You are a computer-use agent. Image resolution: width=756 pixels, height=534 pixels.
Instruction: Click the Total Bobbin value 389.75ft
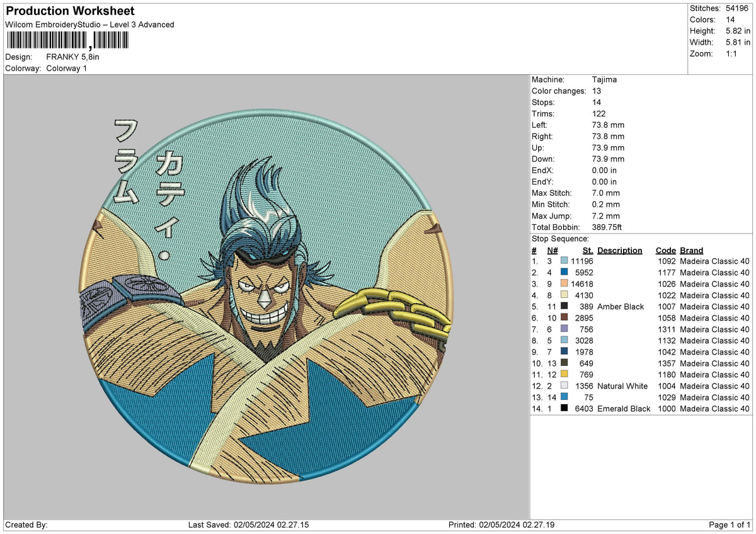point(607,227)
